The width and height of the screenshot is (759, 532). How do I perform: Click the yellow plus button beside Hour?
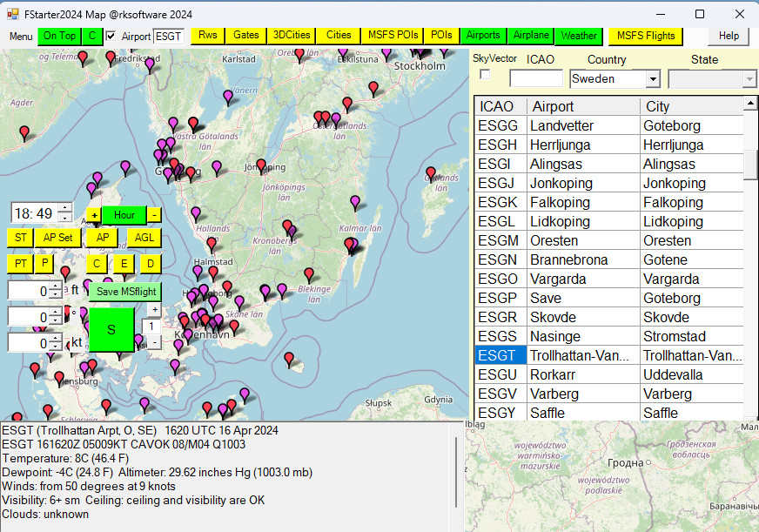(x=94, y=215)
